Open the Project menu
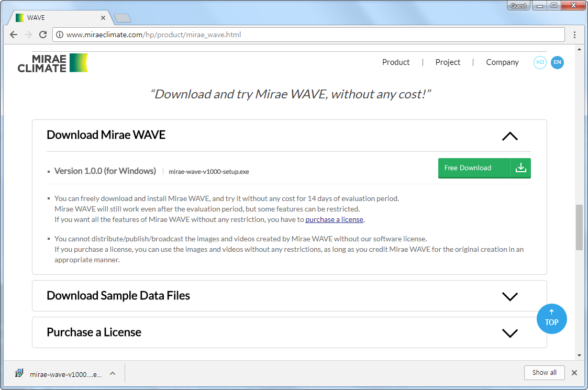Image resolution: width=588 pixels, height=390 pixels. [x=447, y=62]
